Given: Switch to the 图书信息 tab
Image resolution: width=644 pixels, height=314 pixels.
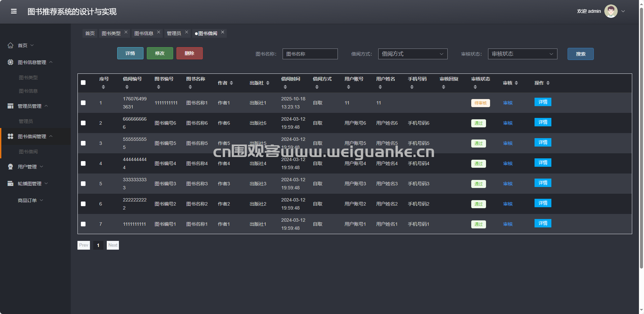Looking at the screenshot, I should coord(143,33).
